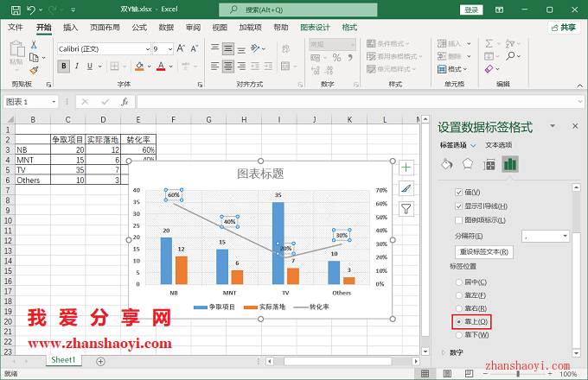The image size is (588, 380).
Task: Select 靠右(R) label position
Action: pos(458,308)
